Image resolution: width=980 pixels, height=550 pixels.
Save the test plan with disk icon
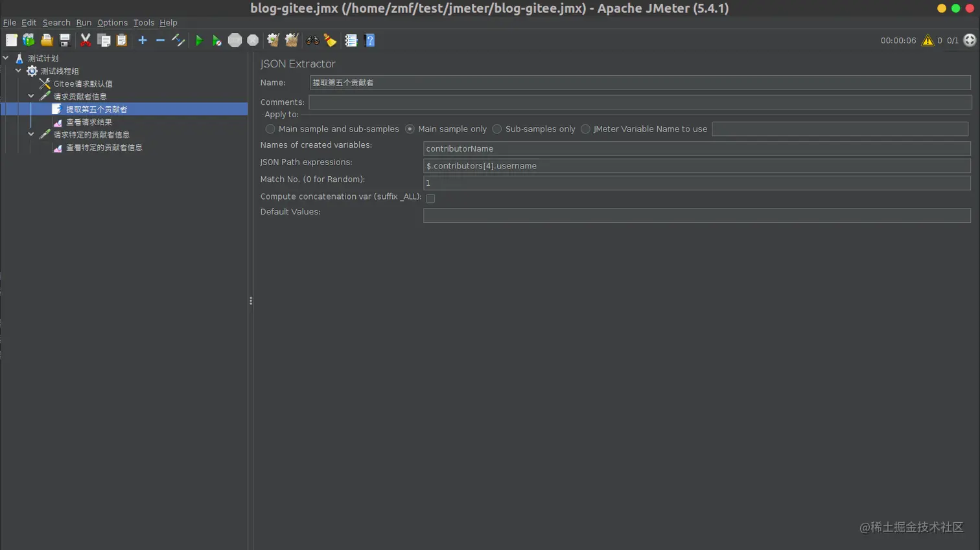[x=65, y=40]
